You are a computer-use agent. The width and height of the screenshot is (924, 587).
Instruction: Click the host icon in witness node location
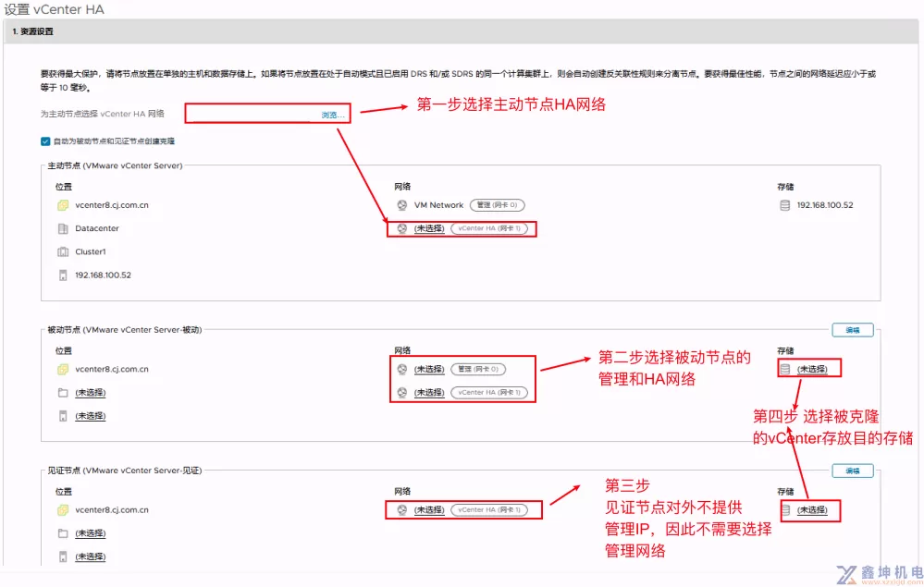(63, 556)
